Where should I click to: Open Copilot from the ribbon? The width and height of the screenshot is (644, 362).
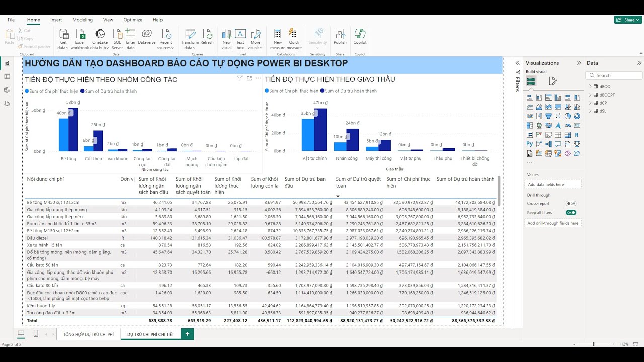click(360, 36)
